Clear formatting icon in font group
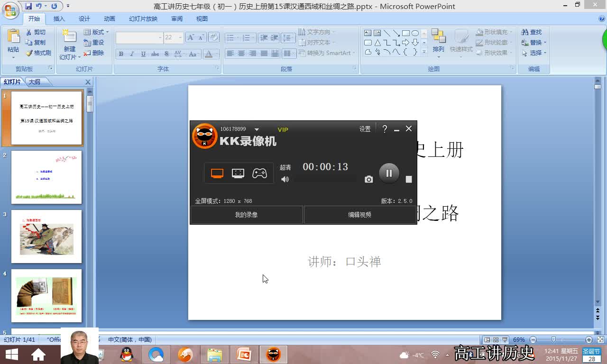Viewport: 607px width, 364px height. pyautogui.click(x=213, y=37)
